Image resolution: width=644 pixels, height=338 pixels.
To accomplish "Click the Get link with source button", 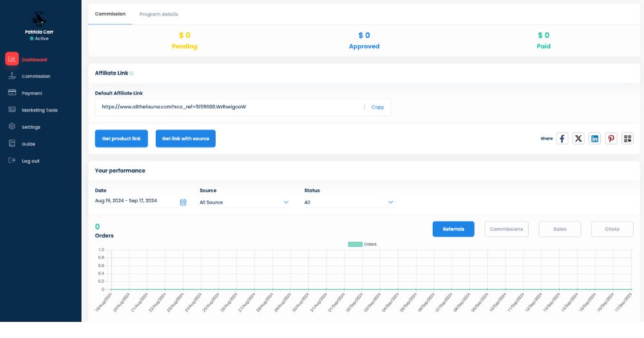I will (185, 138).
